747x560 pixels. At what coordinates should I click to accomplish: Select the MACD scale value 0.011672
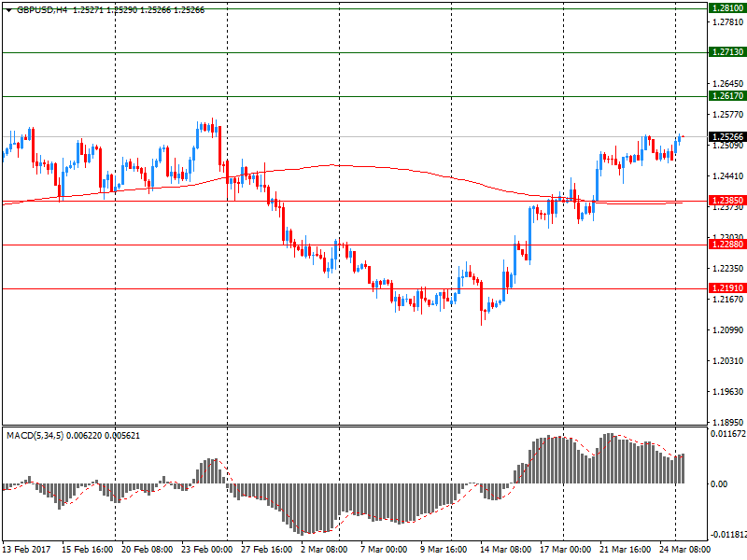point(728,433)
